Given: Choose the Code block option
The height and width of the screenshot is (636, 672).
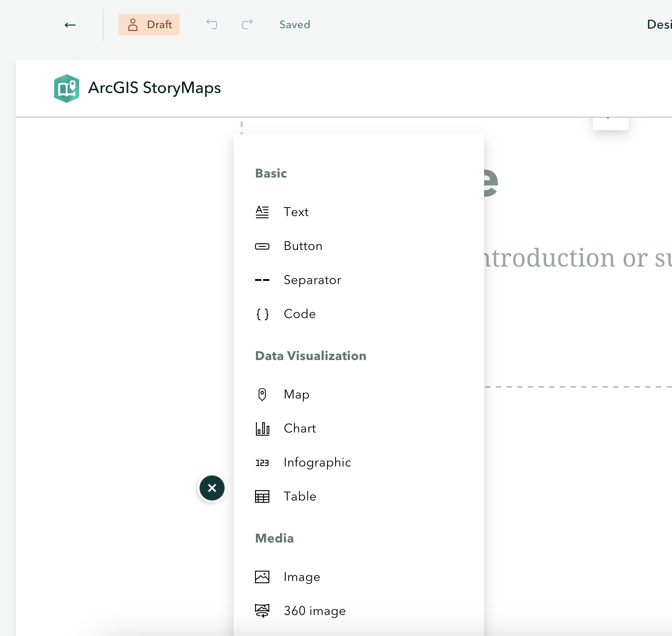Looking at the screenshot, I should click(299, 314).
